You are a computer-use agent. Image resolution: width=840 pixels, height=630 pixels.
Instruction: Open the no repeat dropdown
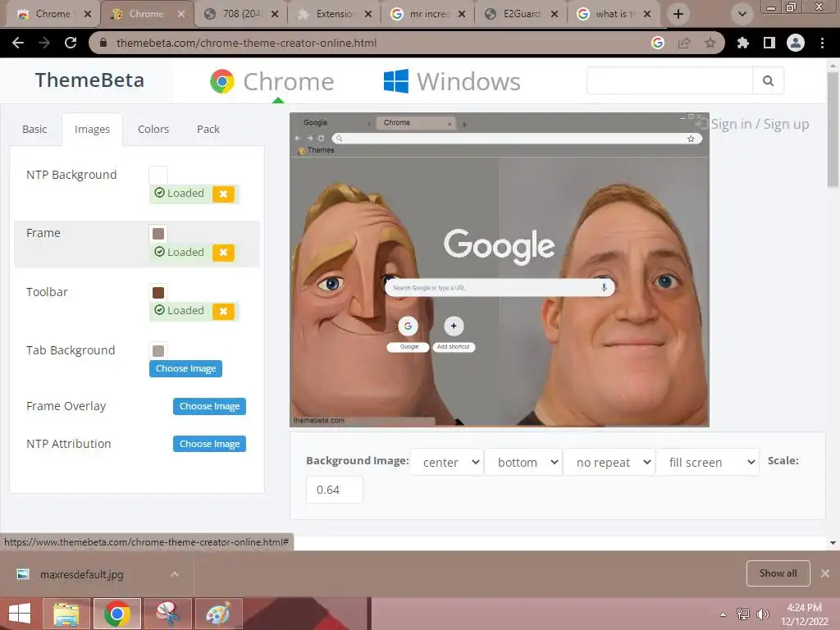click(609, 463)
